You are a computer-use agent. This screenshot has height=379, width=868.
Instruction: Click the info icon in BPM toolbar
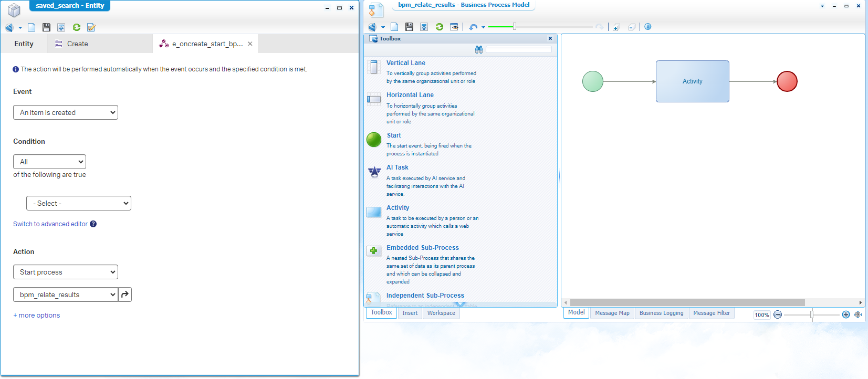coord(648,27)
